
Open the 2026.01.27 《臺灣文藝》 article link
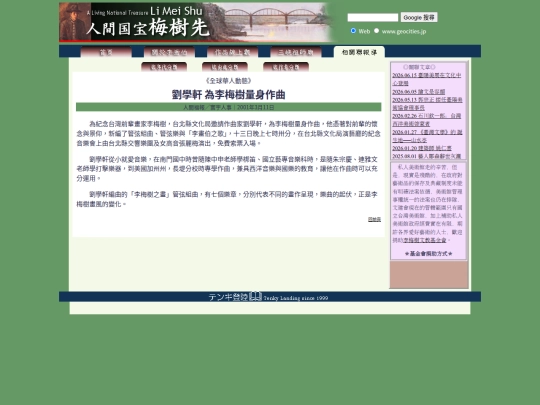[x=427, y=136]
